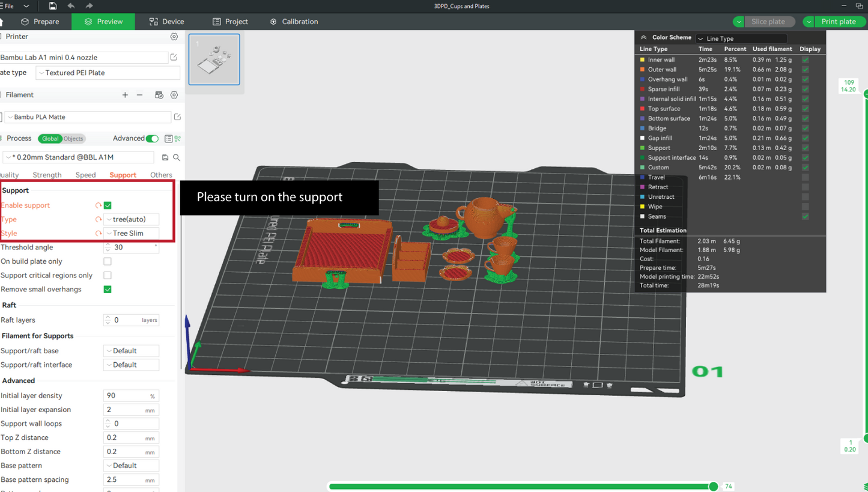Enable On build plate only checkbox
868x492 pixels.
tap(108, 261)
